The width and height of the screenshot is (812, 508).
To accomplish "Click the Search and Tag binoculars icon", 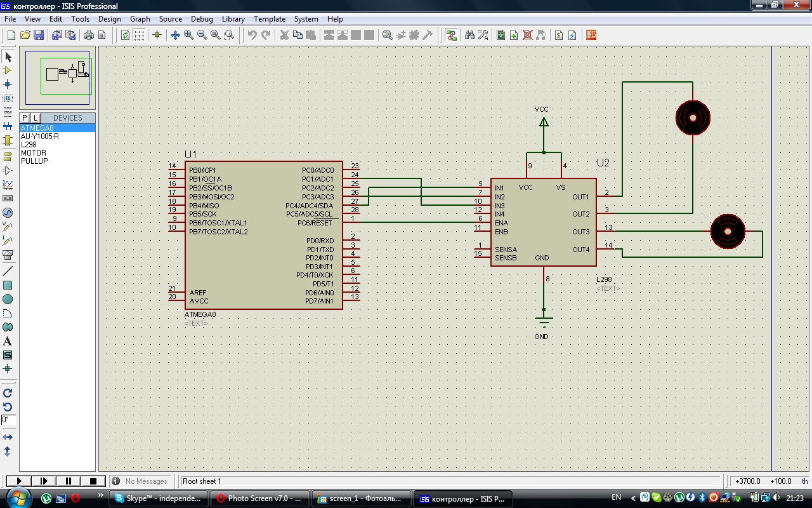I will click(469, 36).
